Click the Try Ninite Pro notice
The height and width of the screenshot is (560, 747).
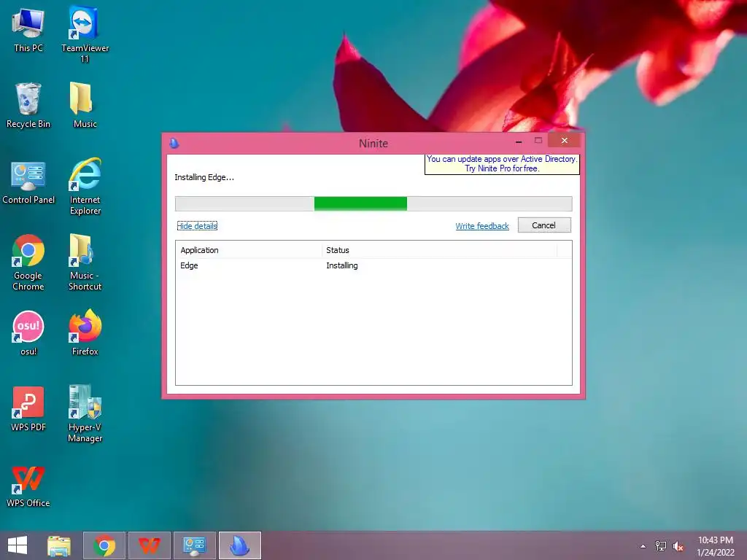pyautogui.click(x=502, y=164)
